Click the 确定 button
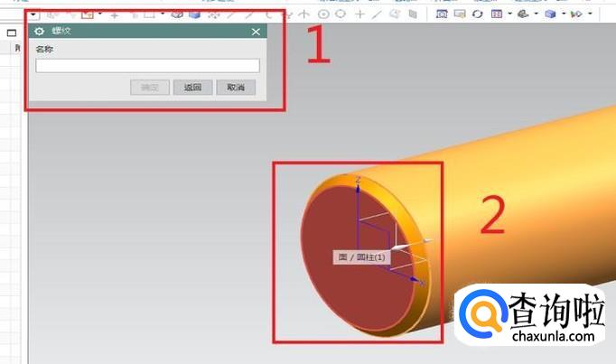Viewport: 616px width, 364px height. pos(150,88)
